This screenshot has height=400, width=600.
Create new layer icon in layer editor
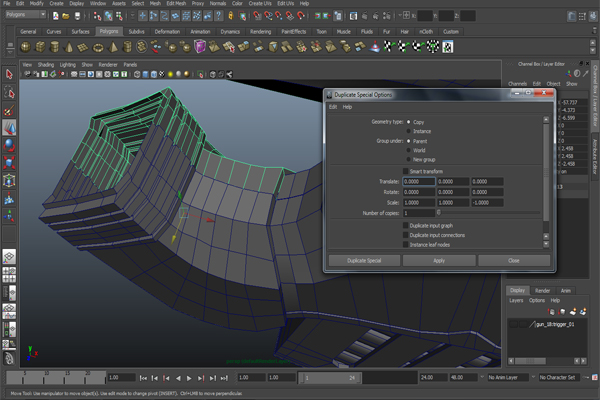[x=572, y=312]
